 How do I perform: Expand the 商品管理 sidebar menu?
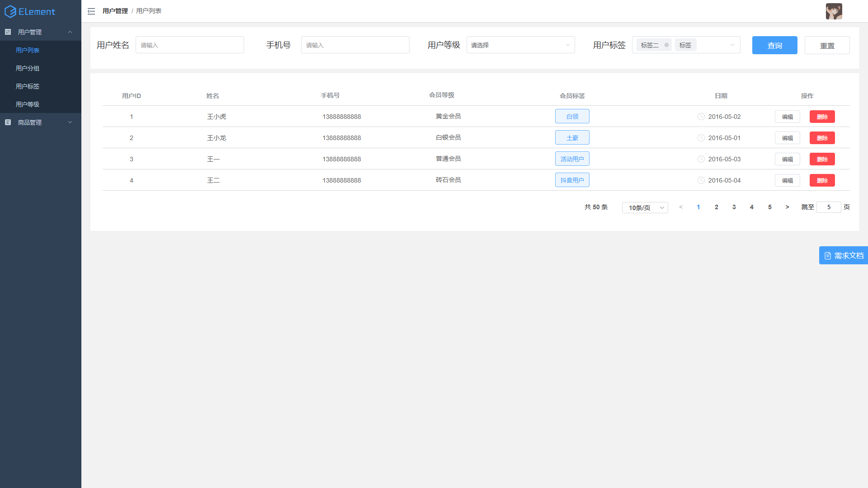click(41, 122)
